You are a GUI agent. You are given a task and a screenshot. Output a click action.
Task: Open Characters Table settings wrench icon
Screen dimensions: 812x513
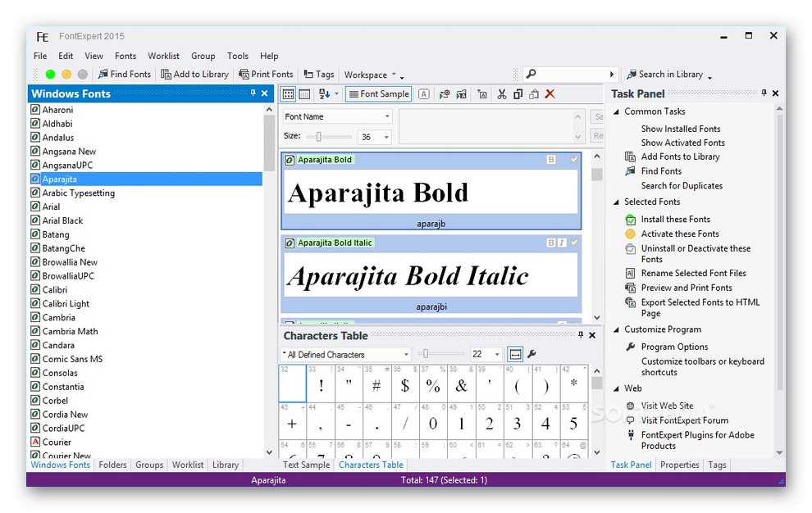531,354
